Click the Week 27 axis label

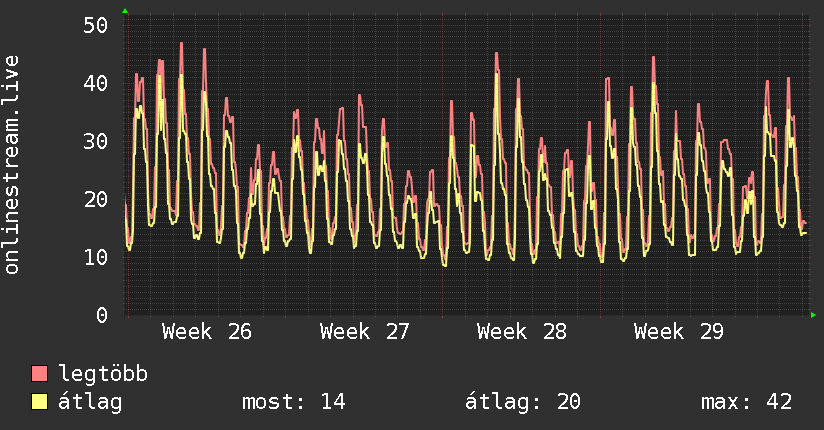364,332
